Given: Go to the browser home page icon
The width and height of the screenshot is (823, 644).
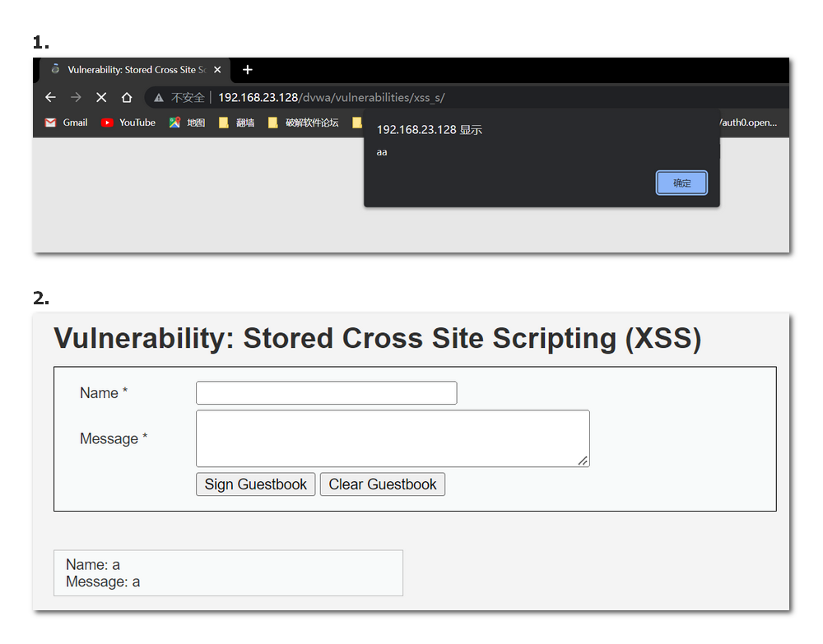Looking at the screenshot, I should click(127, 98).
